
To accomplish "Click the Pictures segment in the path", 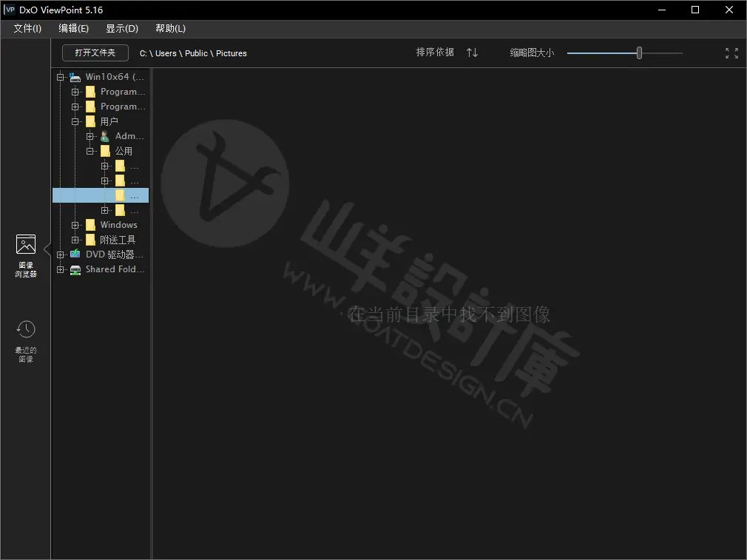I will click(231, 53).
